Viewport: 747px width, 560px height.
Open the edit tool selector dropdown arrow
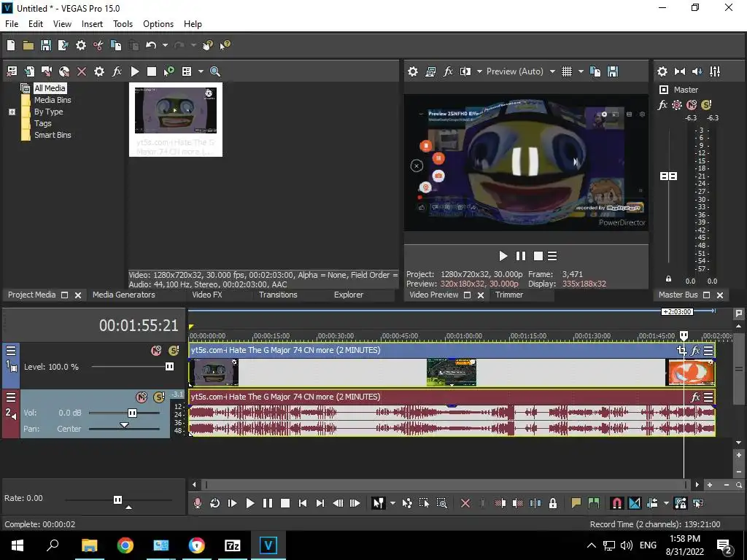[392, 503]
